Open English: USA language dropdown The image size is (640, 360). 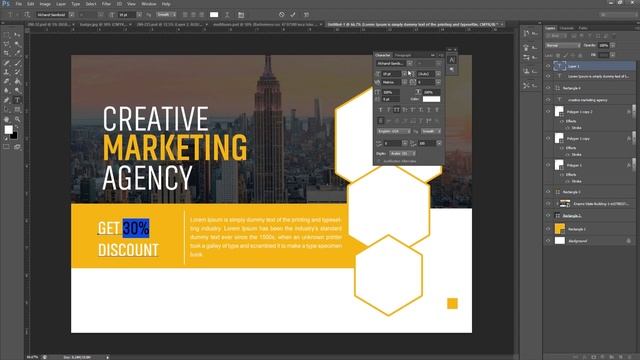point(394,131)
